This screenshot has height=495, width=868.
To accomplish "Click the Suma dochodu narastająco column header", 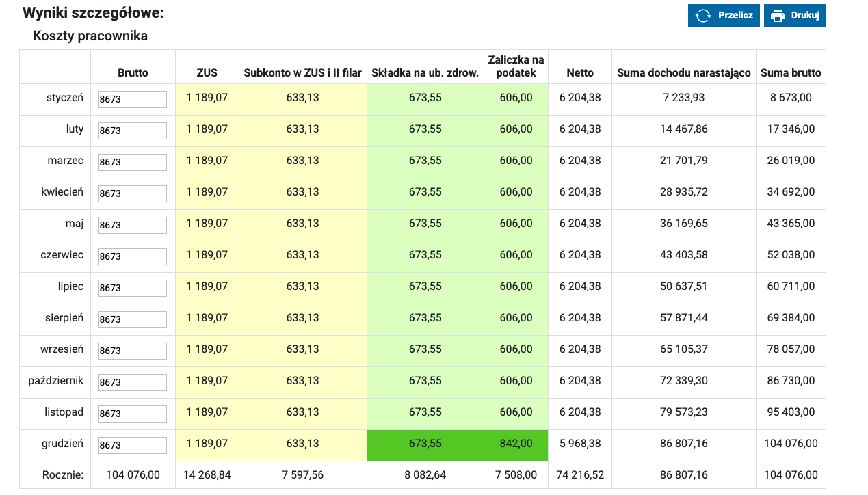I will point(684,72).
